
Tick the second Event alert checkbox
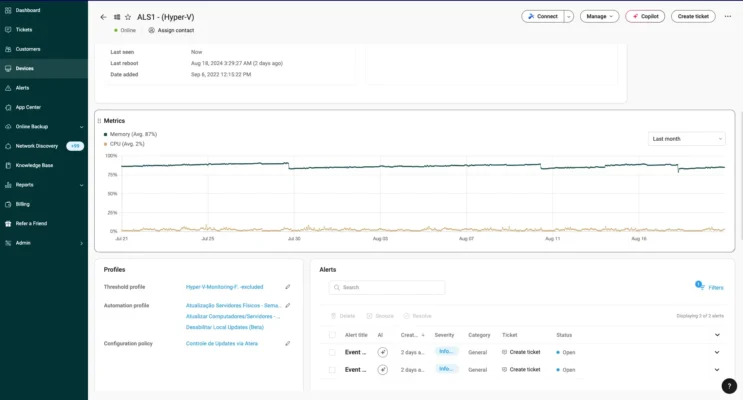tap(332, 369)
